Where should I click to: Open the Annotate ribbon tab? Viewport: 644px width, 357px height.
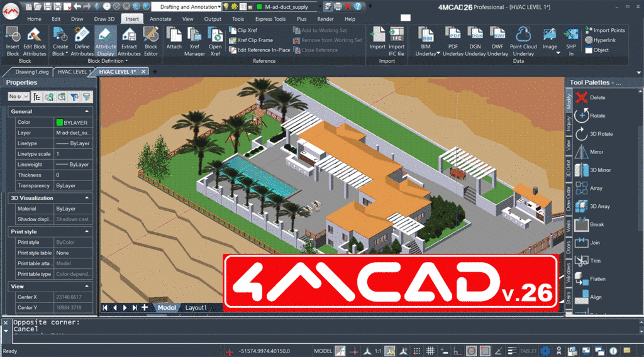[160, 19]
